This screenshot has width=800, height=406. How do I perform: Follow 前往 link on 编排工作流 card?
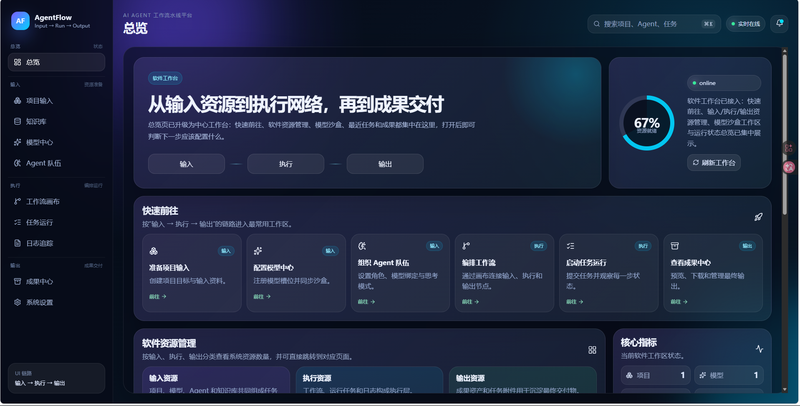(470, 302)
